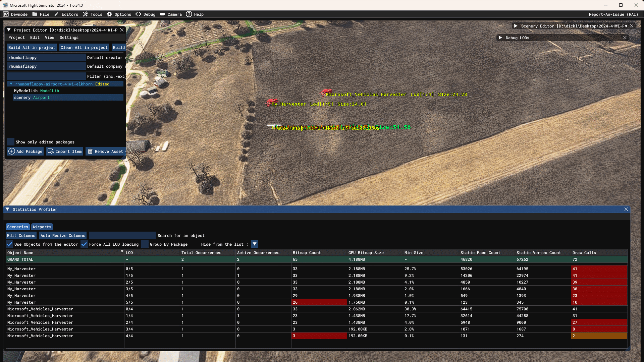Expand the Debug LODs panel
This screenshot has width=644, height=362.
[500, 38]
